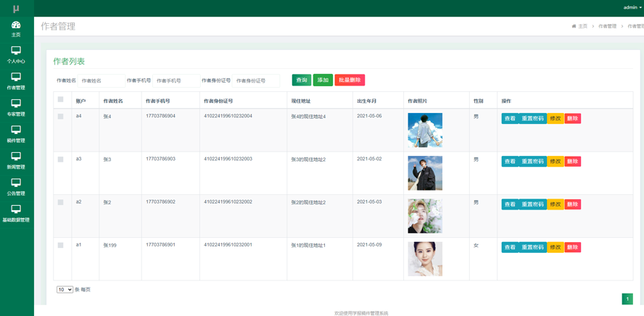The height and width of the screenshot is (316, 644).
Task: Click the μ logo at top left
Action: click(x=16, y=8)
